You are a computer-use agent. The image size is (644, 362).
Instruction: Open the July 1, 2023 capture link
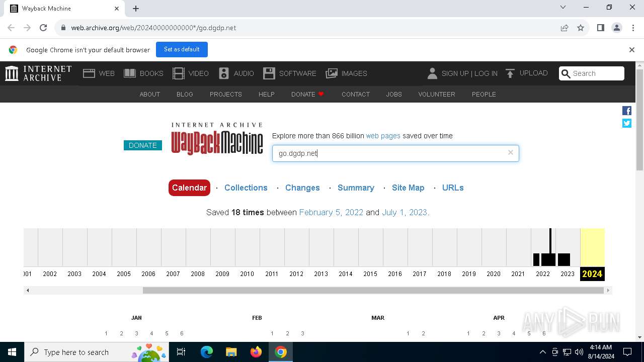point(405,212)
